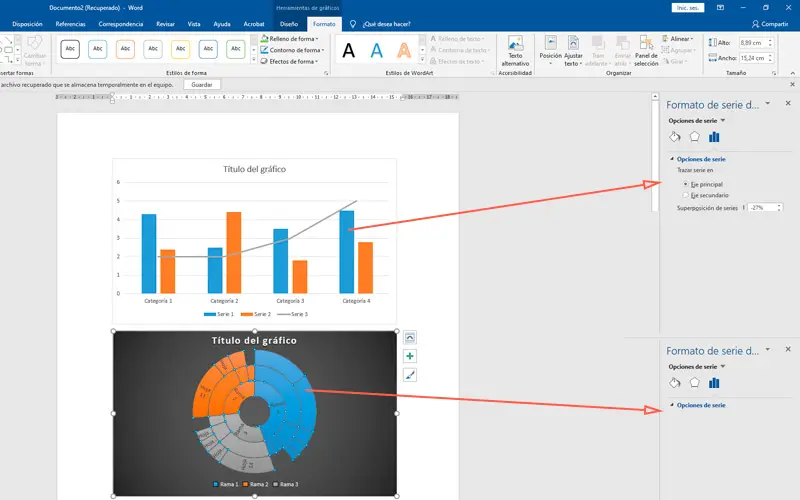Screen dimensions: 800x500
Task: Close the upper Formato de serie pane
Action: pos(788,103)
